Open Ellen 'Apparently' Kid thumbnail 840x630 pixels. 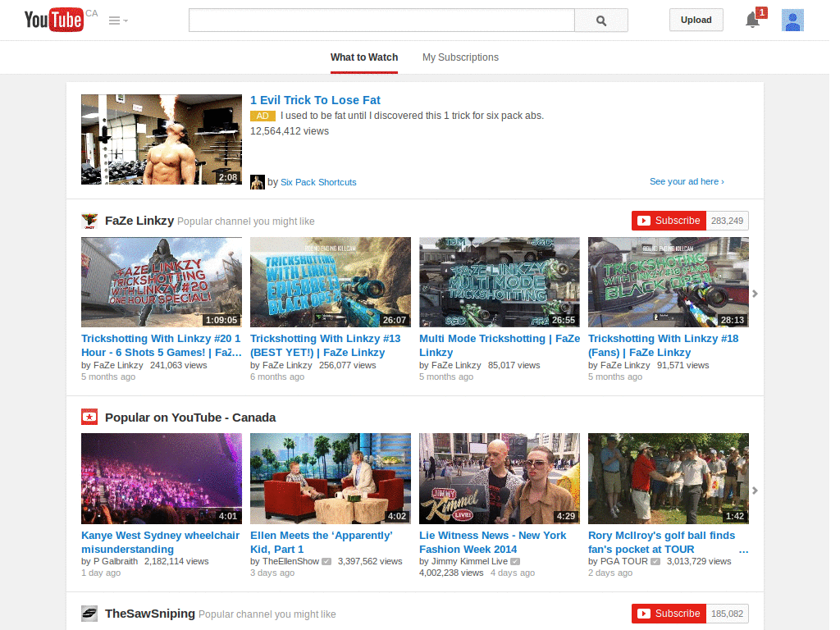(331, 478)
